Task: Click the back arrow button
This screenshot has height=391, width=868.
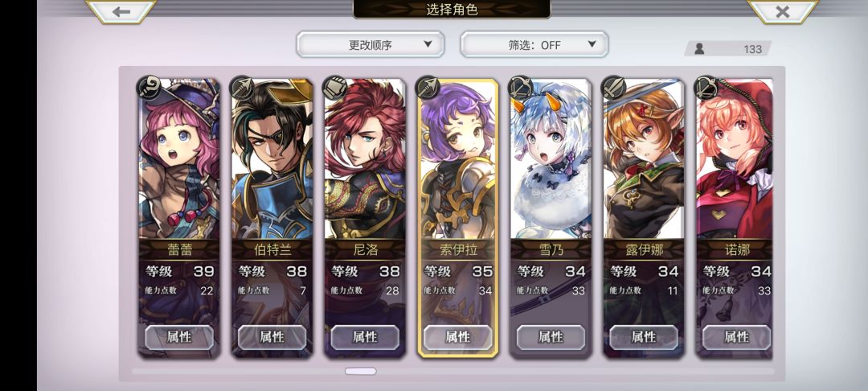Action: [121, 11]
